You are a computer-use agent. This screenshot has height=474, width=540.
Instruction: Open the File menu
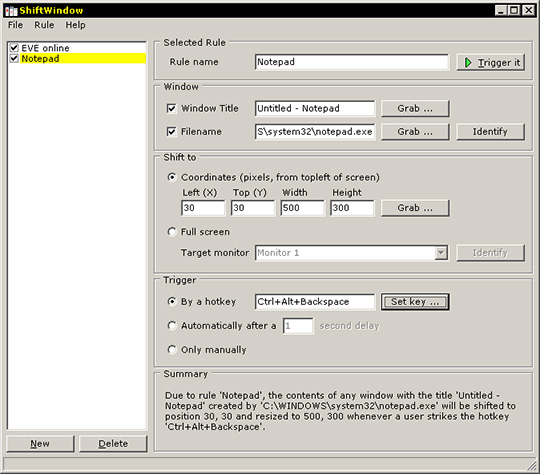point(15,25)
